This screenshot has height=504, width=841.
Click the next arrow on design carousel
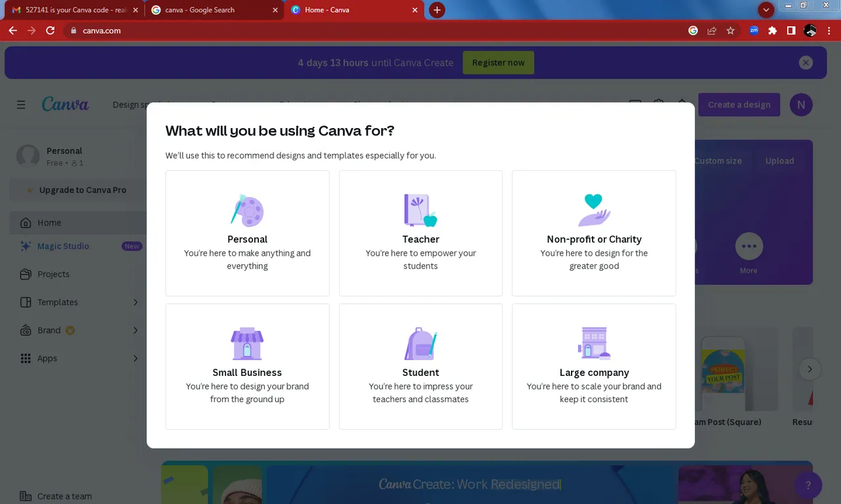tap(809, 369)
